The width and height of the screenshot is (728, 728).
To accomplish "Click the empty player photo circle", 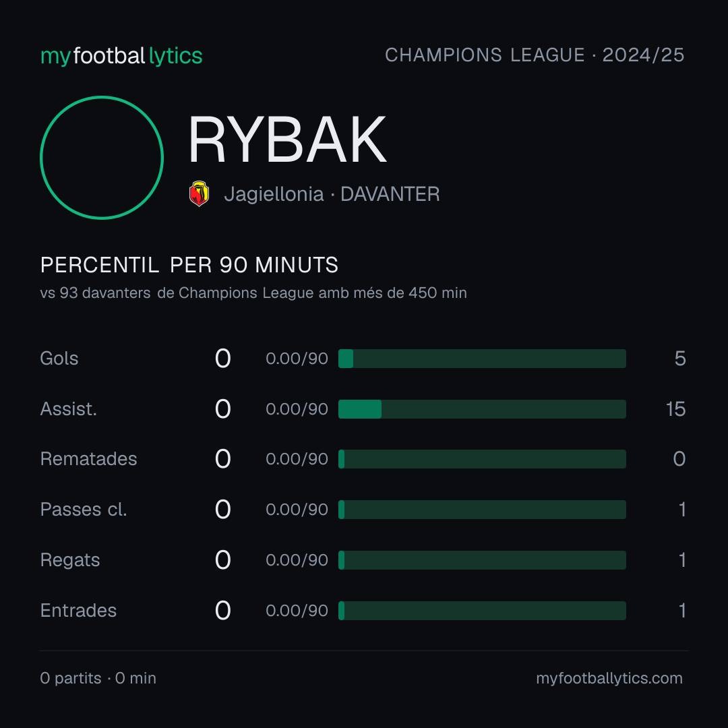I will click(102, 158).
